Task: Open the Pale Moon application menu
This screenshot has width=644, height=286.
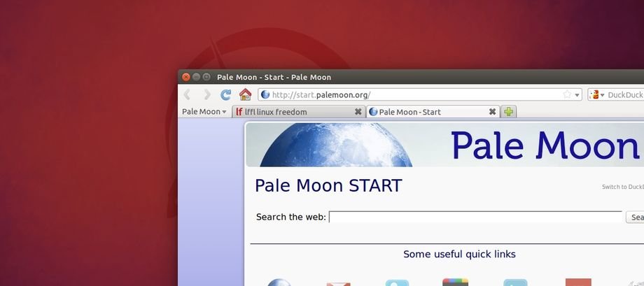Action: [x=204, y=112]
